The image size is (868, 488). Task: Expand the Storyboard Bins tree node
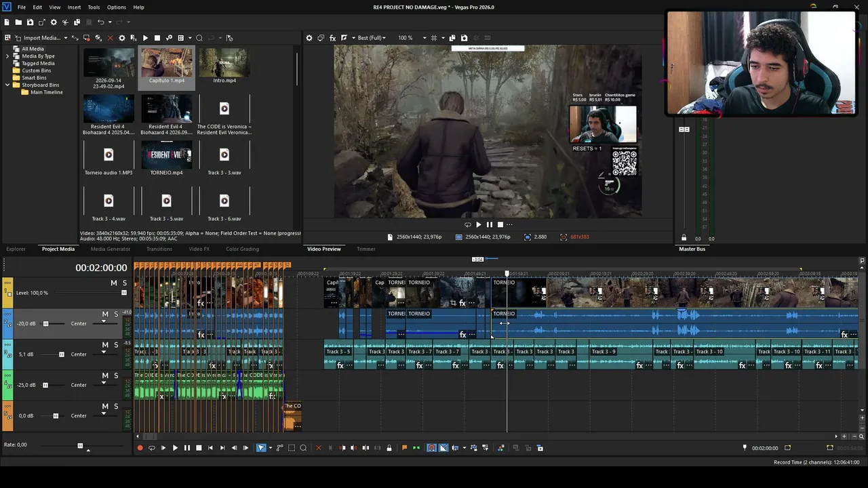pos(7,85)
